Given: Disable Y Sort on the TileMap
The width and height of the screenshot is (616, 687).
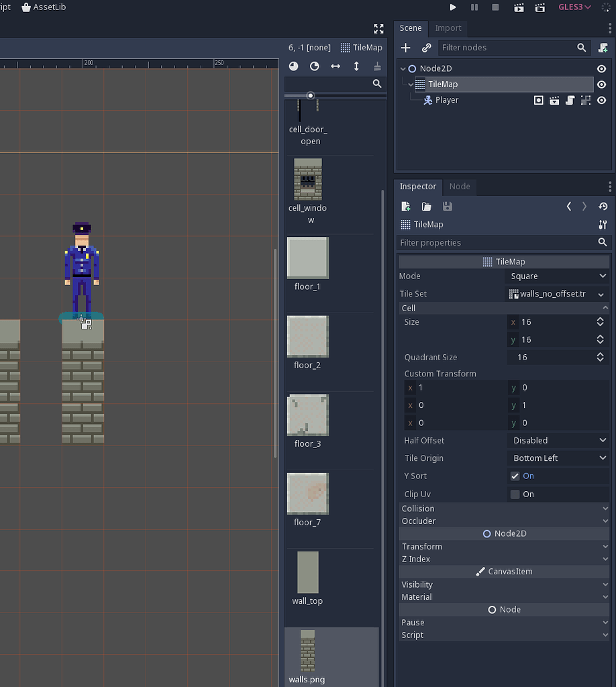Looking at the screenshot, I should coord(515,476).
